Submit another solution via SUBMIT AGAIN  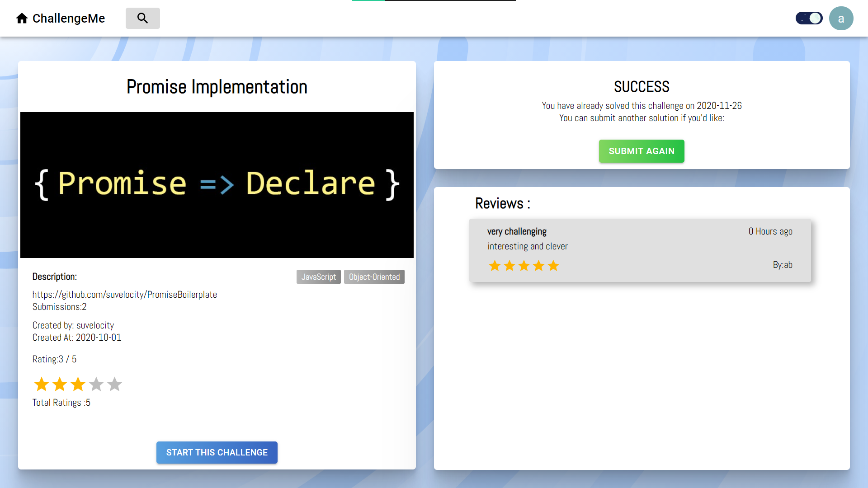pos(642,151)
